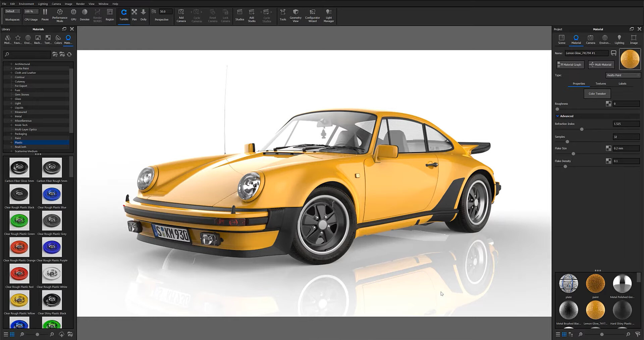Open the material Type dropdown showing Axalta Paint
Image resolution: width=644 pixels, height=340 pixels.
click(623, 75)
